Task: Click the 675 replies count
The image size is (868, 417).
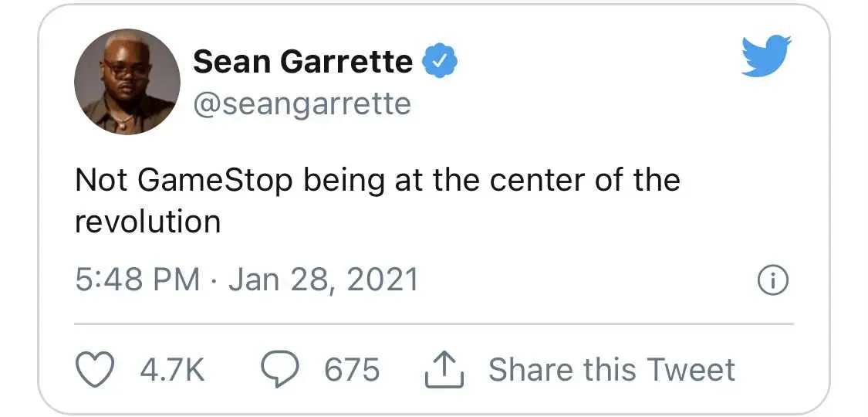Action: click(x=352, y=370)
